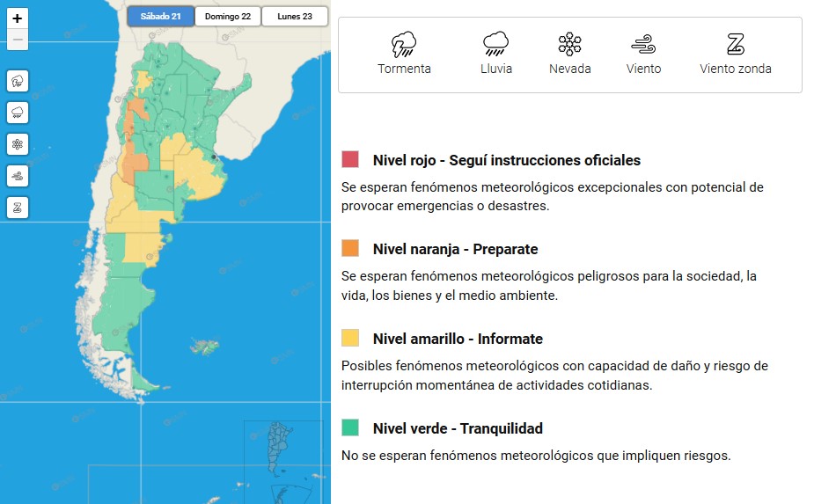Open the Domingo 22 forecast tab
This screenshot has height=504, width=814.
(x=227, y=16)
